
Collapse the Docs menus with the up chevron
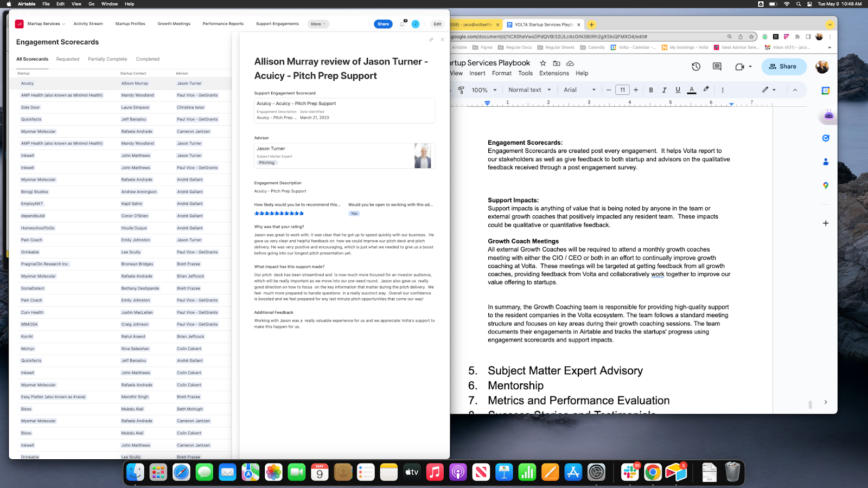[795, 90]
